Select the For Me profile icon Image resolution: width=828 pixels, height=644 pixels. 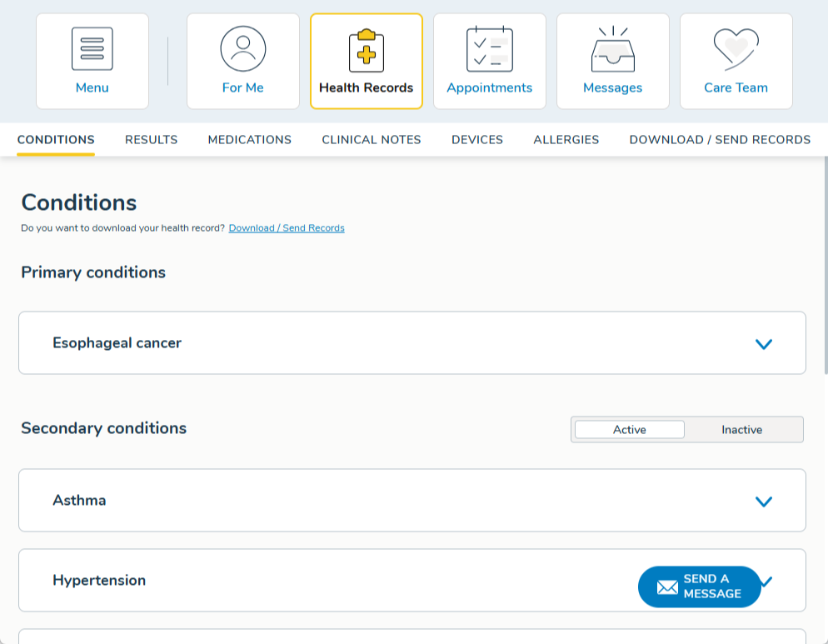(242, 48)
